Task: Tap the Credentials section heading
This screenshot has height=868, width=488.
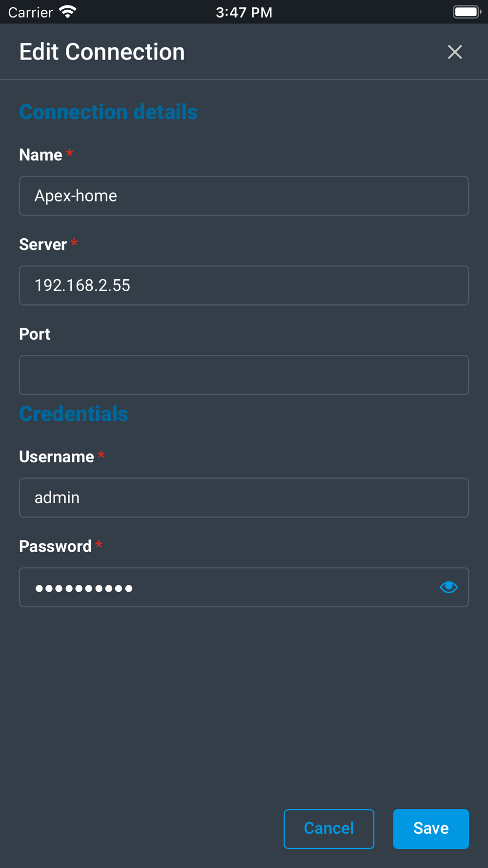Action: tap(74, 413)
